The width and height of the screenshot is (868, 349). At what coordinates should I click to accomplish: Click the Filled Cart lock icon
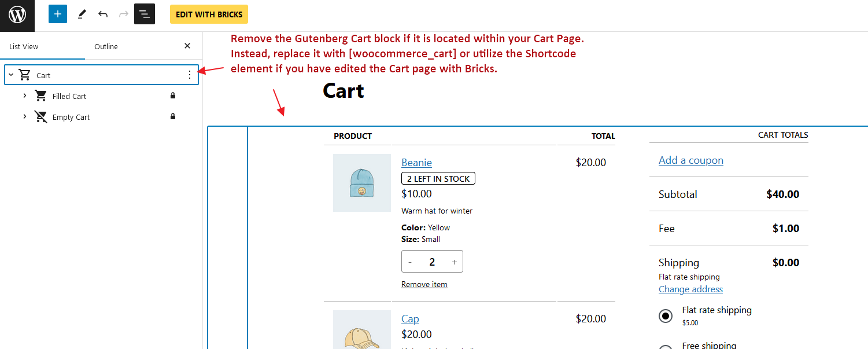172,96
